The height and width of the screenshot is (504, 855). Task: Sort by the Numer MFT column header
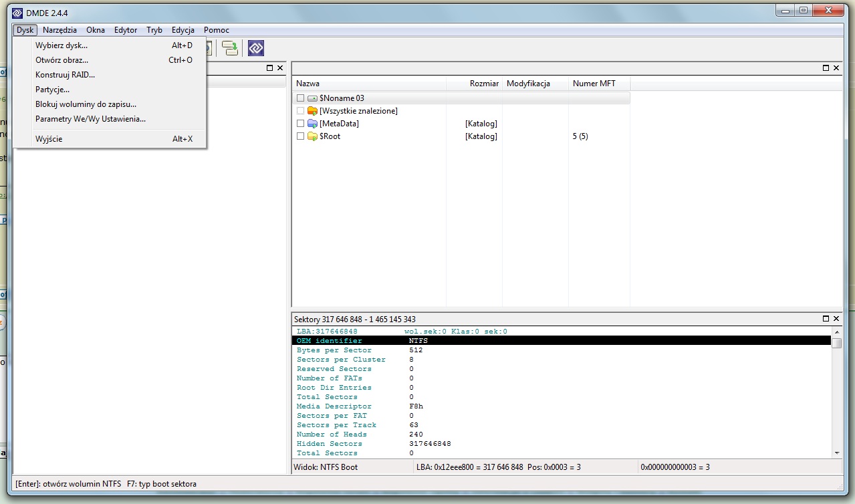point(600,84)
